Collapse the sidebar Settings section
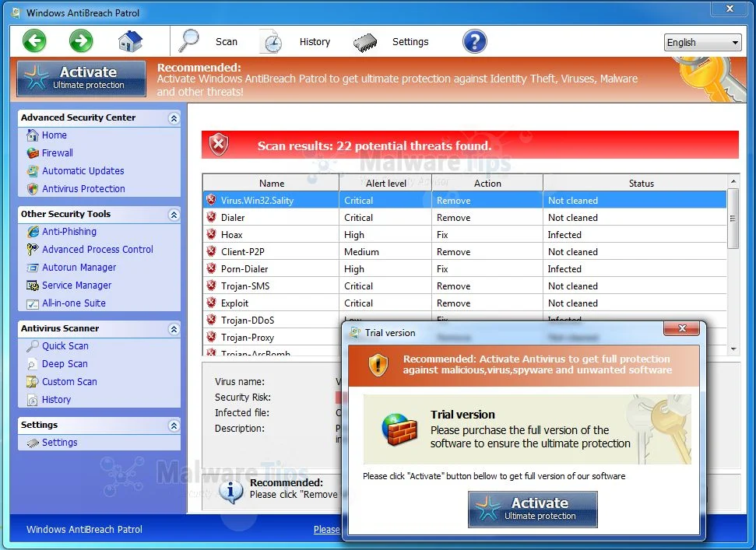756x550 pixels. click(x=174, y=426)
